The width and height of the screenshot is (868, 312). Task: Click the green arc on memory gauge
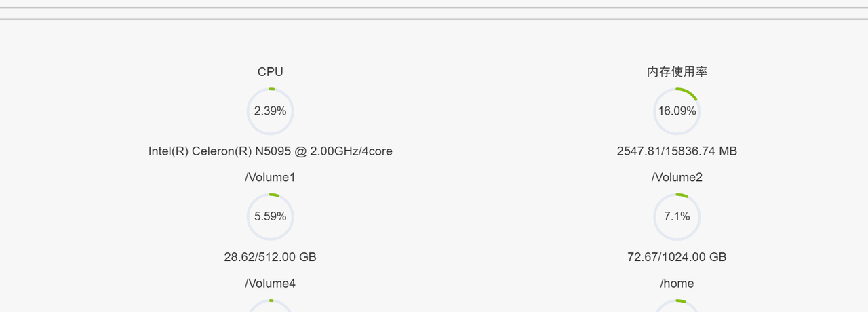[x=688, y=93]
